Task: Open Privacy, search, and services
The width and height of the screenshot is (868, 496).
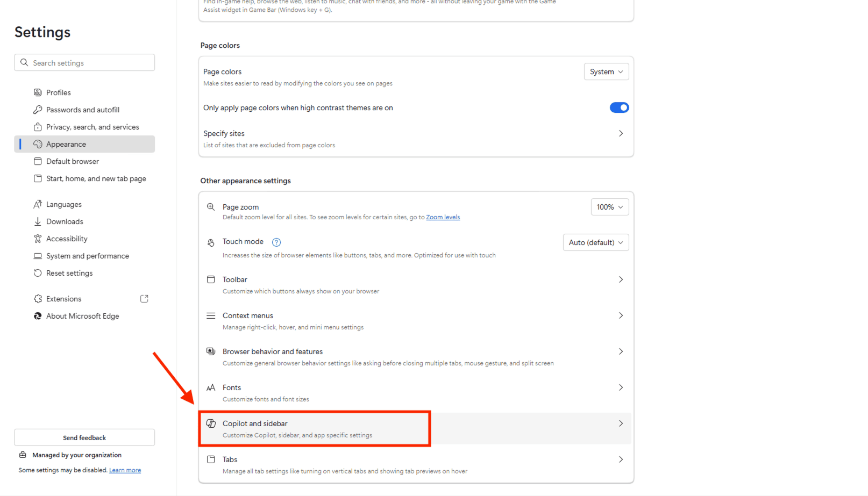Action: [92, 127]
